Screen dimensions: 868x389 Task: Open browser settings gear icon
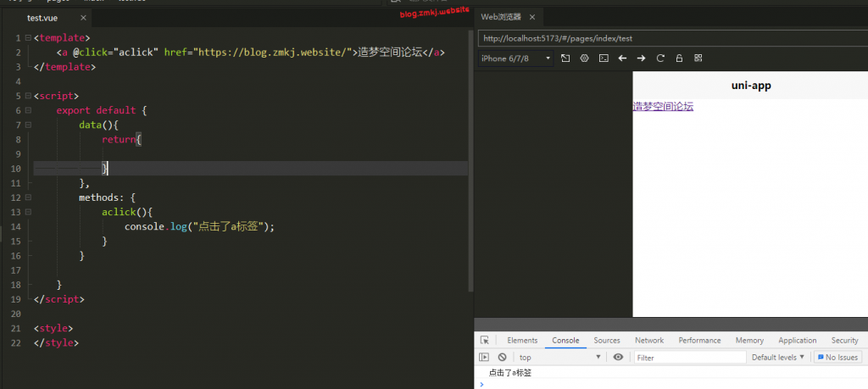pyautogui.click(x=584, y=58)
